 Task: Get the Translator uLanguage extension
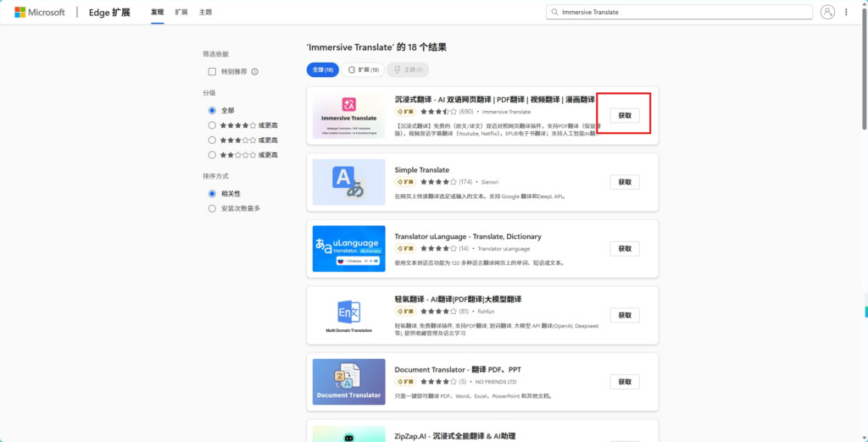point(625,248)
